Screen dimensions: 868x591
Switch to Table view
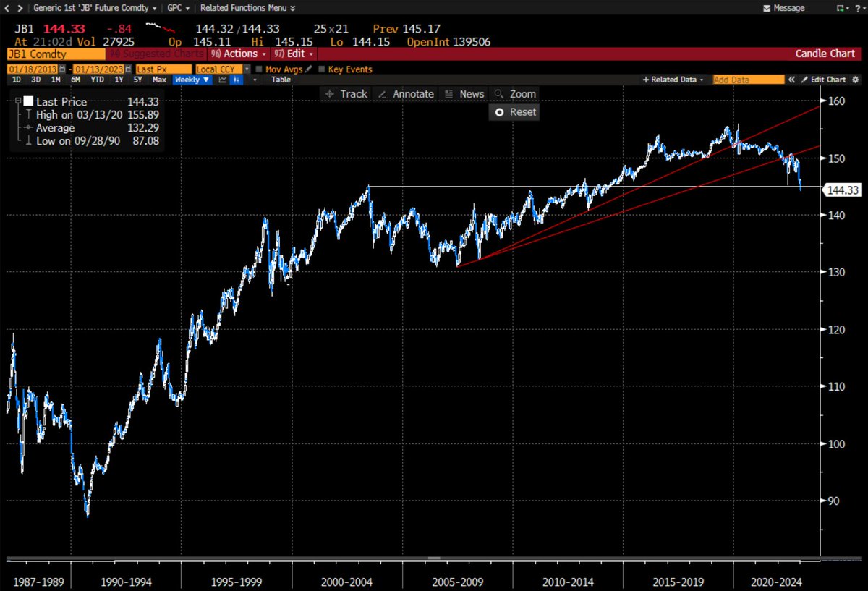pyautogui.click(x=281, y=80)
